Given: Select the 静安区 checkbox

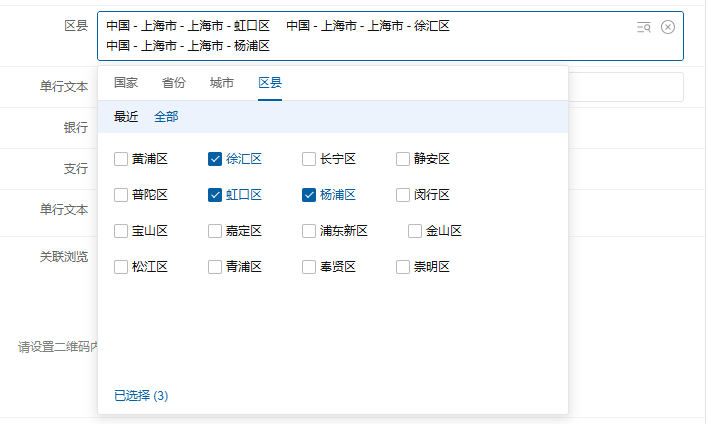Looking at the screenshot, I should coord(403,159).
